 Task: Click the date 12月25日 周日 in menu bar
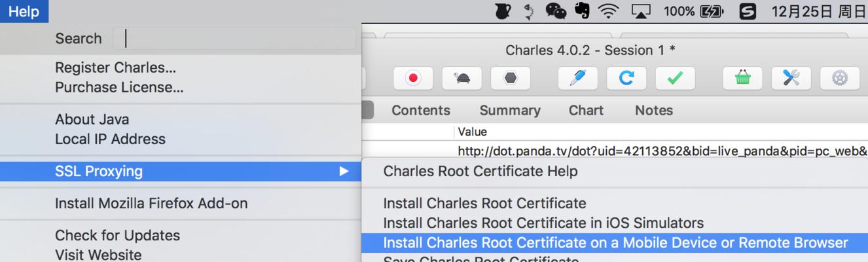click(819, 11)
